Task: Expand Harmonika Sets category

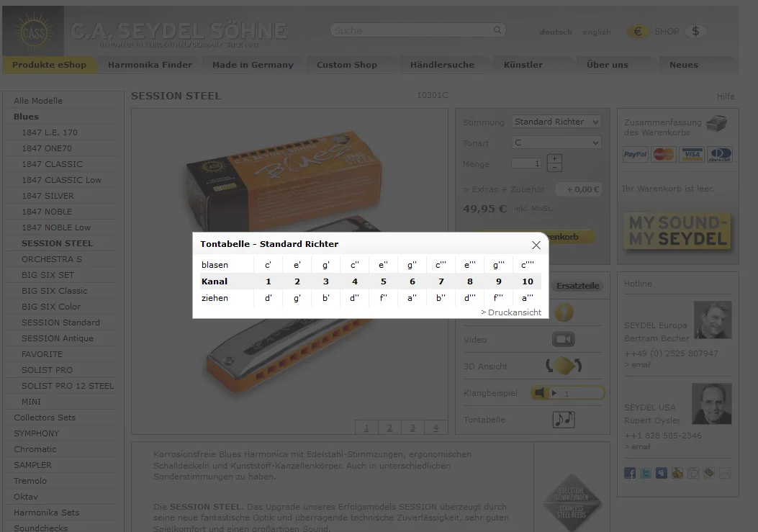Action: 46,513
